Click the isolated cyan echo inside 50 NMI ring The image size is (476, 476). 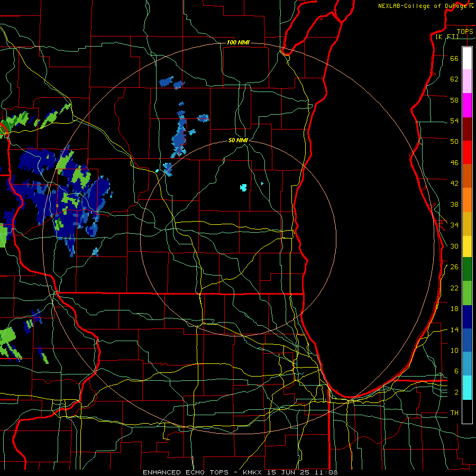tap(243, 187)
